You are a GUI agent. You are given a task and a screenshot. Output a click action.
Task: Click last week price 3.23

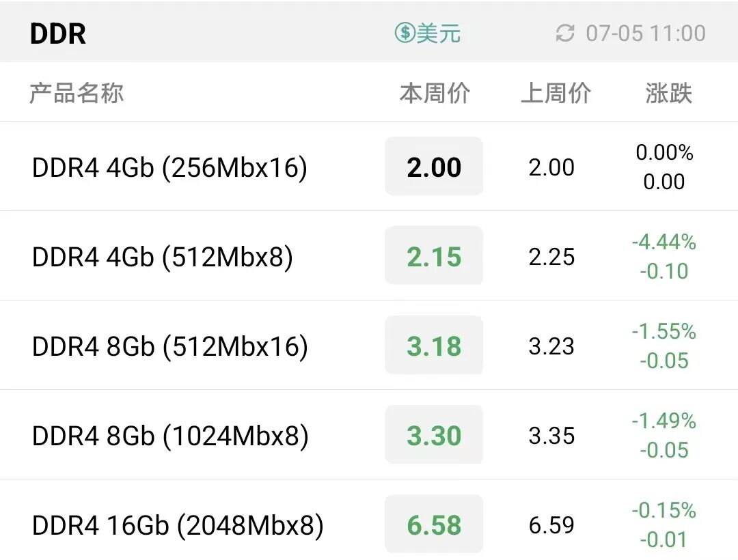[551, 346]
